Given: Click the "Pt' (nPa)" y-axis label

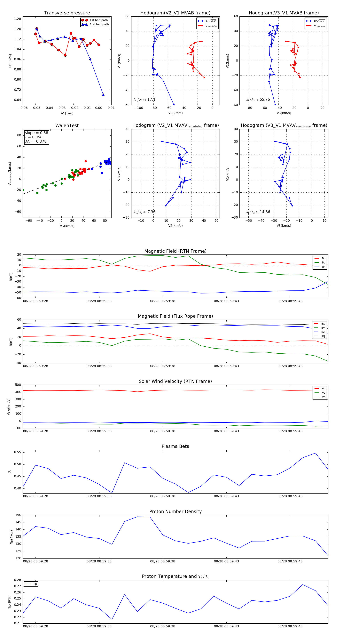Looking at the screenshot, I should click(x=10, y=61).
